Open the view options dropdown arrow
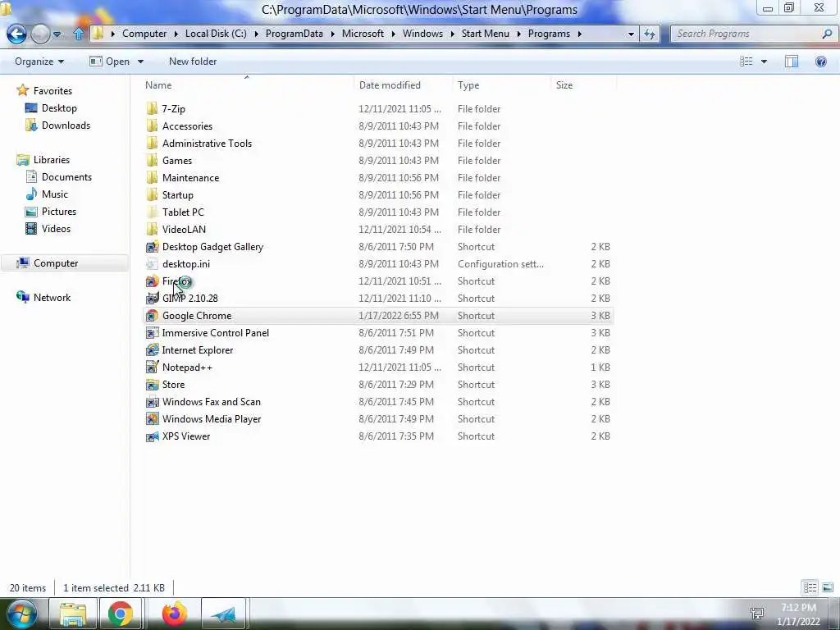The height and width of the screenshot is (630, 840). (x=764, y=62)
